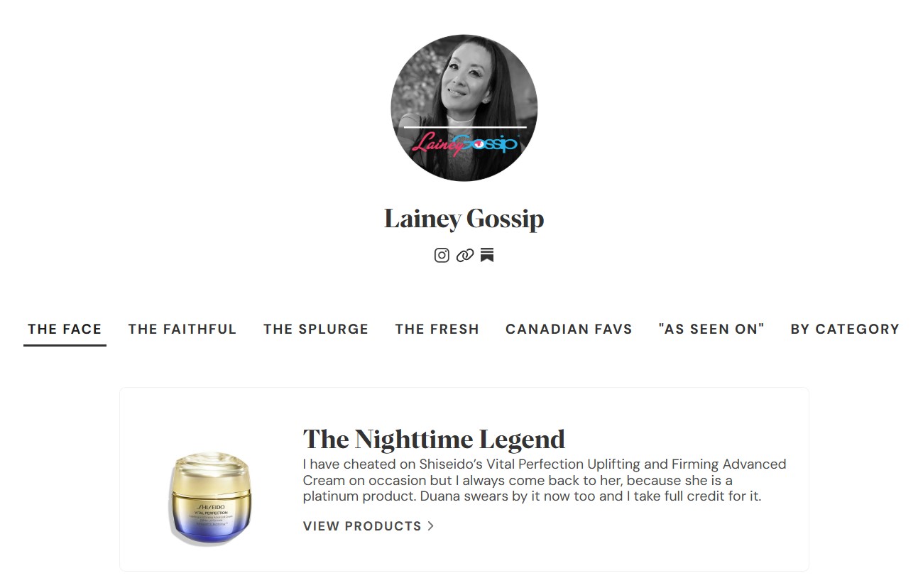Click the Shiseido Vital Perfection description text
This screenshot has height=588, width=923.
pyautogui.click(x=545, y=480)
